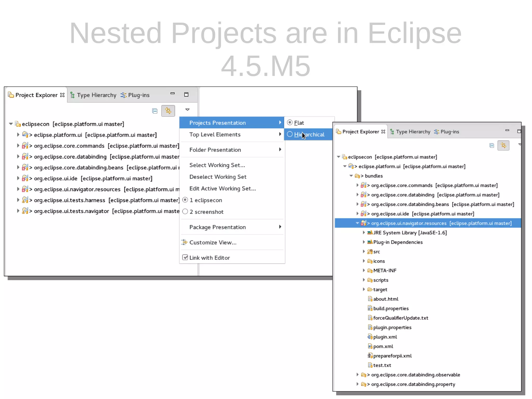The width and height of the screenshot is (532, 399).
Task: Click close X on left Project Explorer tab
Action: pos(62,95)
